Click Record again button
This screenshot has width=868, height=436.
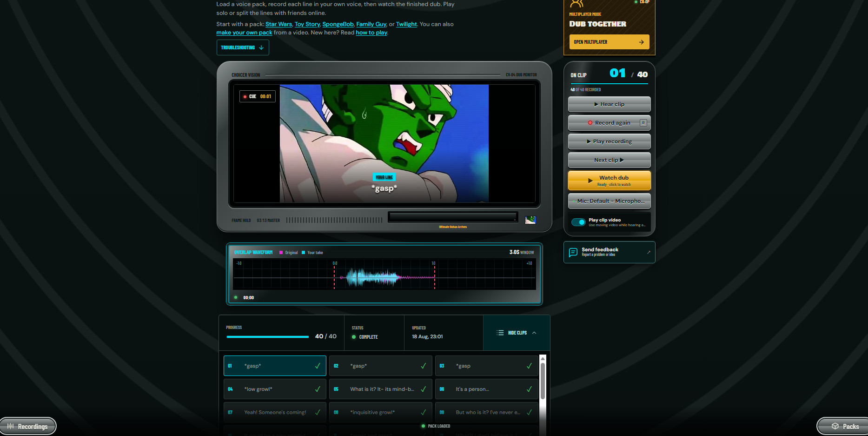pyautogui.click(x=609, y=123)
